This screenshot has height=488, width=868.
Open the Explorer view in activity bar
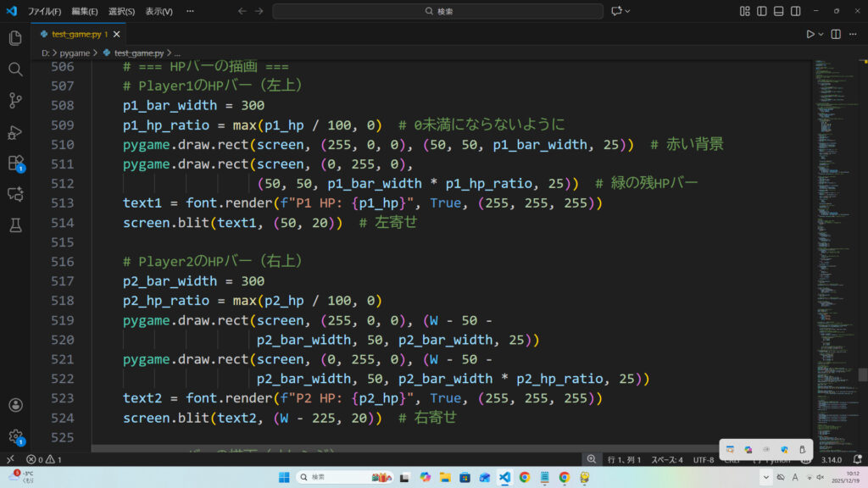(x=15, y=38)
